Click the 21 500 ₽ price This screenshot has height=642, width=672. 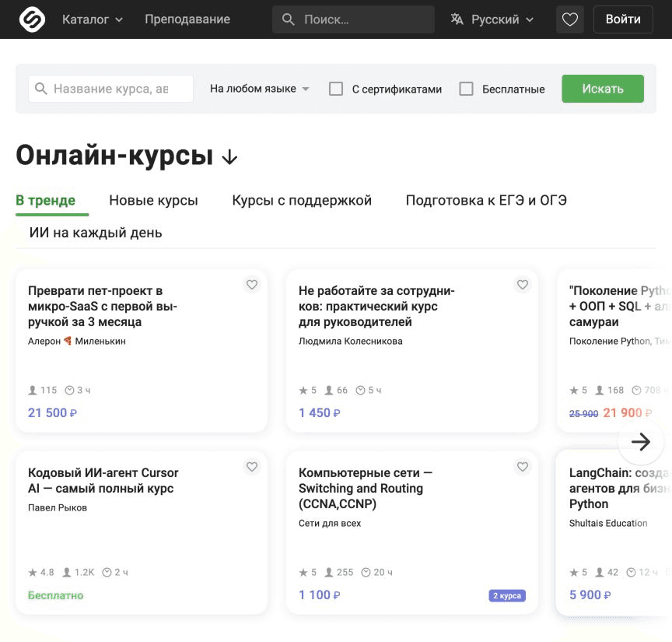point(52,413)
